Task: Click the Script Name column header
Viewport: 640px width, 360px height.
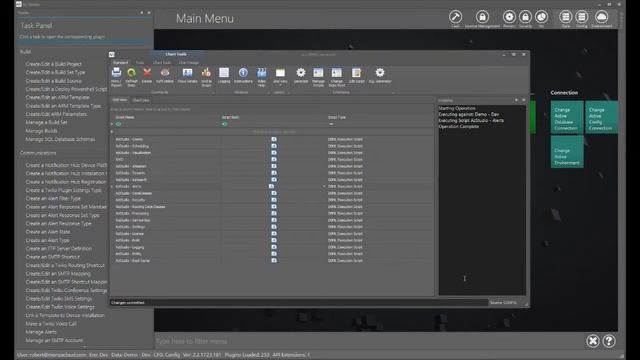Action: pyautogui.click(x=124, y=117)
